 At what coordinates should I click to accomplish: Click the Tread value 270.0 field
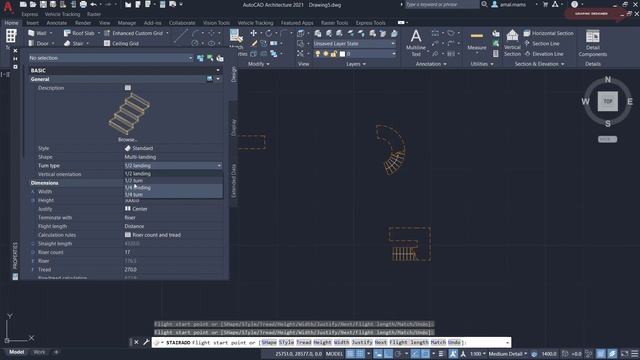pos(173,270)
